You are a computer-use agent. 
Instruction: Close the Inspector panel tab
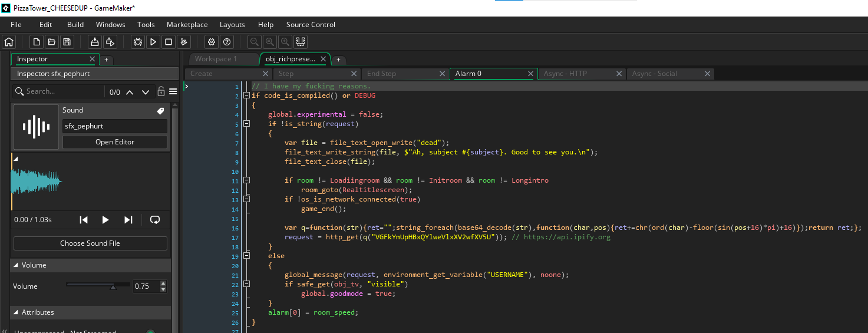pyautogui.click(x=92, y=59)
